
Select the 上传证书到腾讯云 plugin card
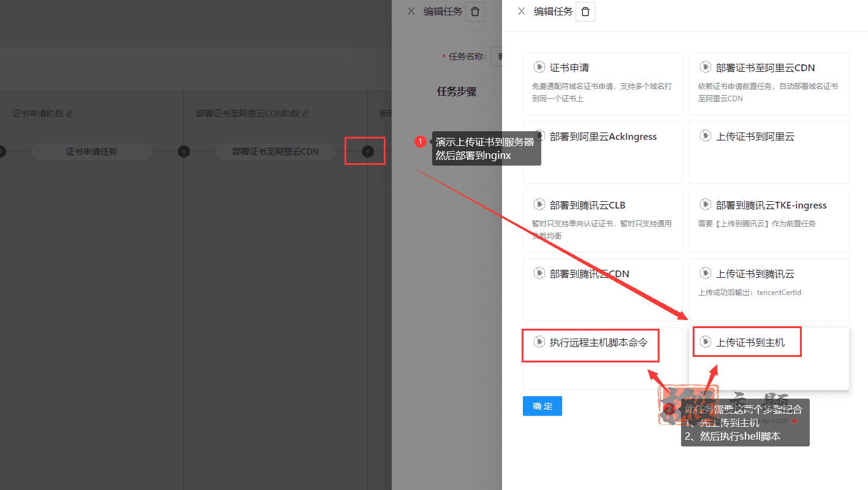769,289
